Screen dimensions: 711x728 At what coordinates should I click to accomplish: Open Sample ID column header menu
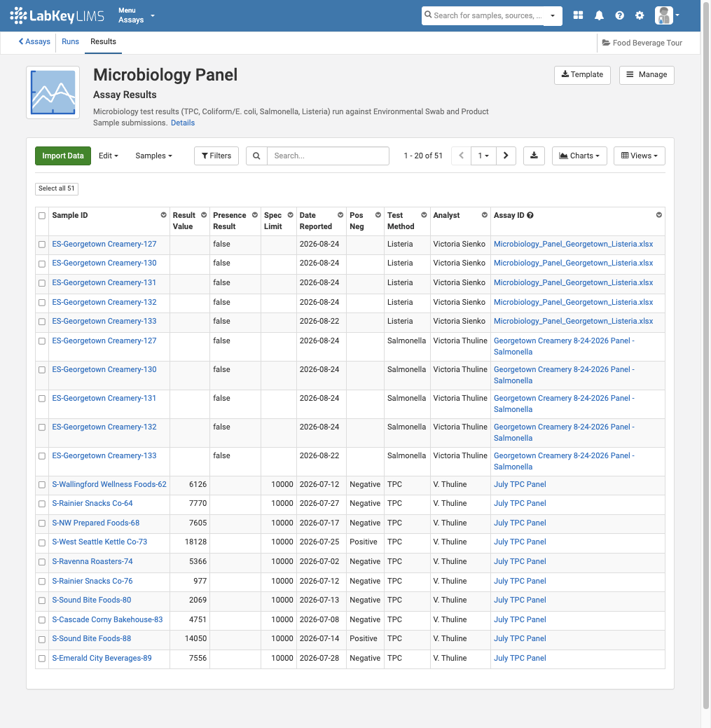pos(163,215)
